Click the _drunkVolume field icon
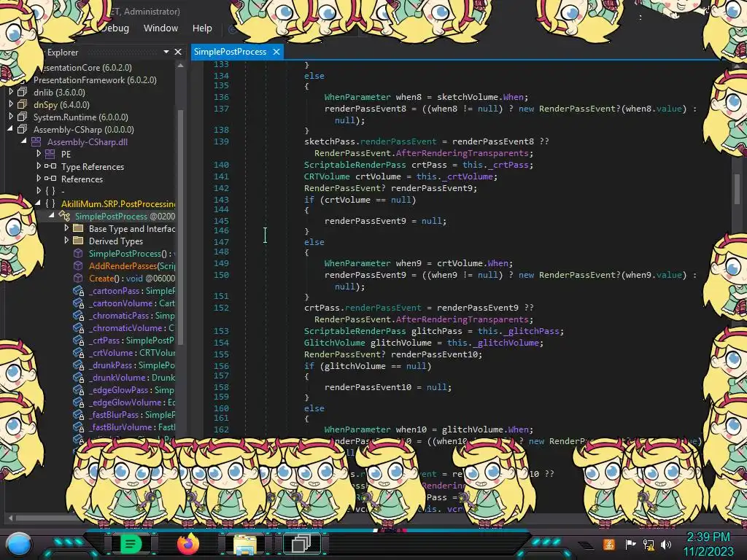 79,378
